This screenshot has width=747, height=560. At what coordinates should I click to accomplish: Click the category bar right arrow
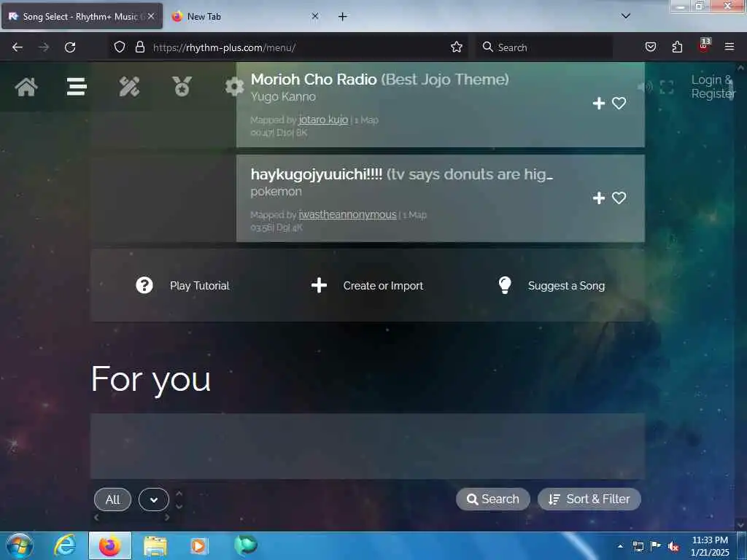tap(167, 517)
